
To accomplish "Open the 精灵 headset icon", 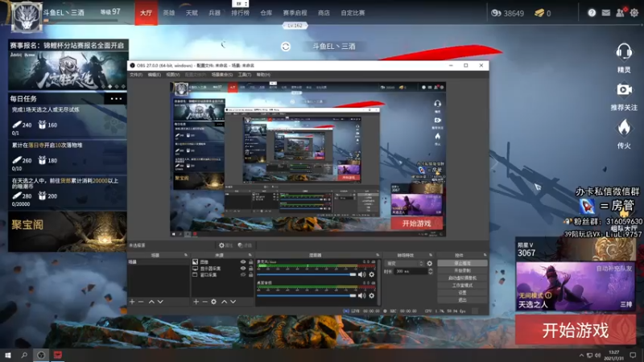I will pyautogui.click(x=624, y=52).
